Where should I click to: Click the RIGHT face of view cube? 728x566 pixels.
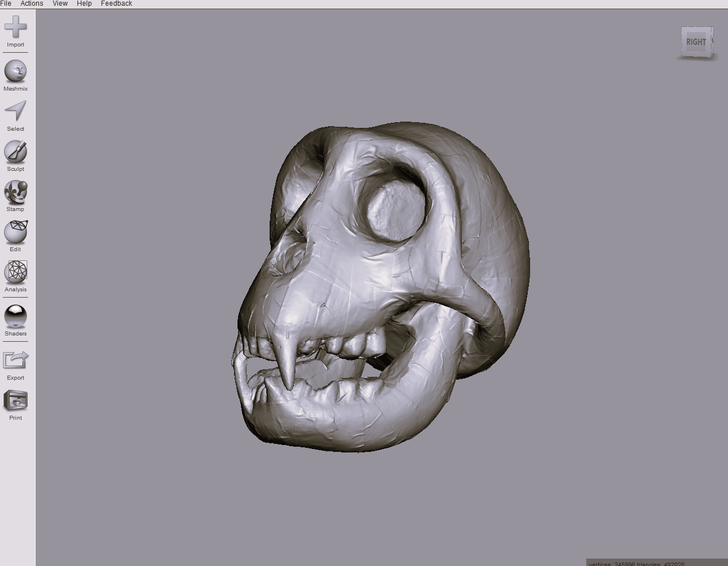(696, 42)
